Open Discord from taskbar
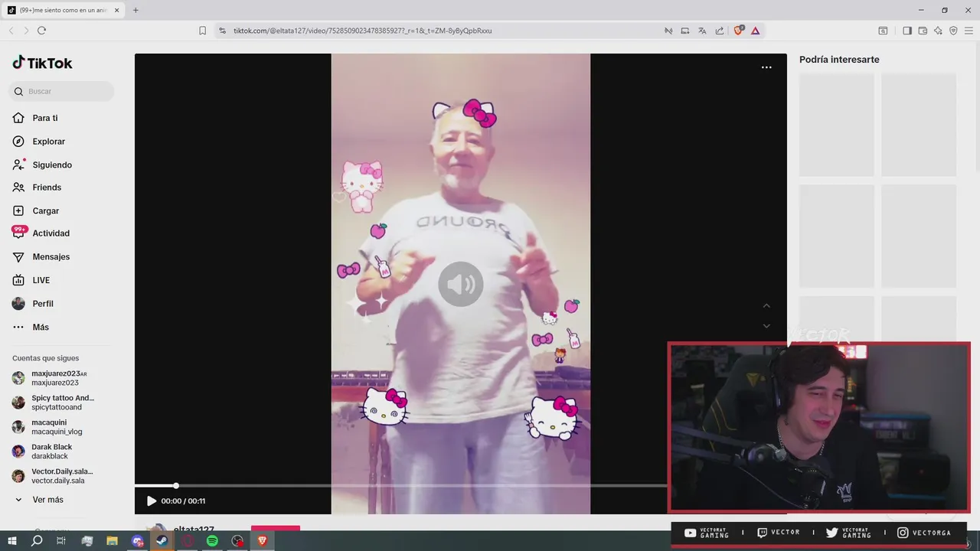Screen dimensions: 980x551 137,541
